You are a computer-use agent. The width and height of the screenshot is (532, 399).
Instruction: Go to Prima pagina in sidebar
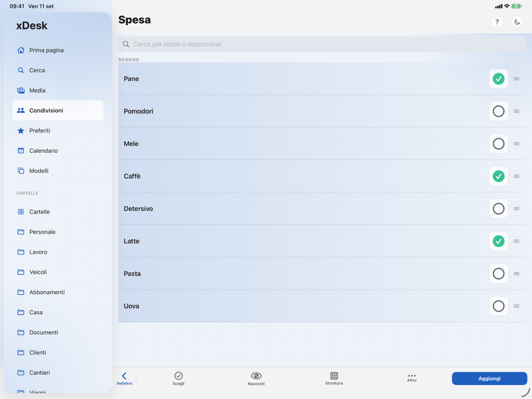(58, 50)
